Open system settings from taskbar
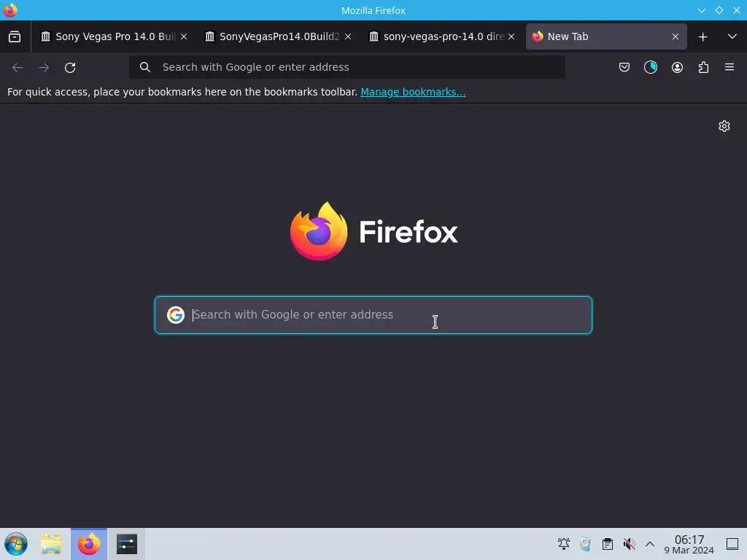747x560 pixels. [x=127, y=544]
